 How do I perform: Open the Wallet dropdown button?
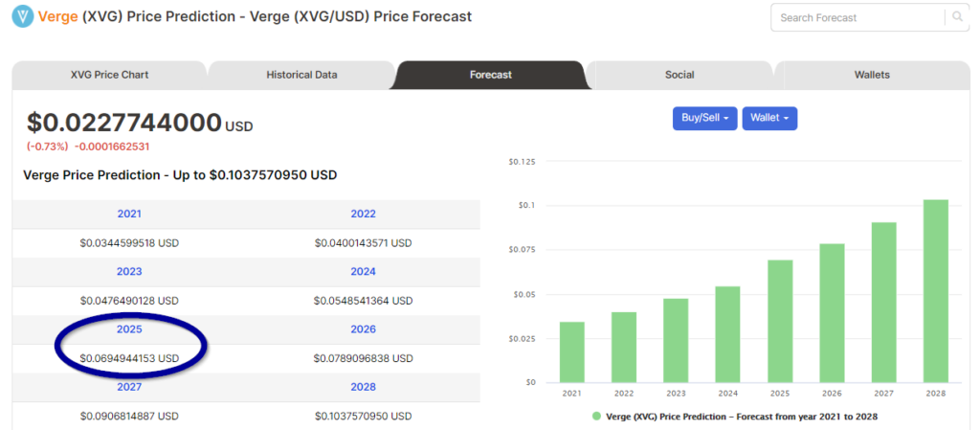pos(769,119)
